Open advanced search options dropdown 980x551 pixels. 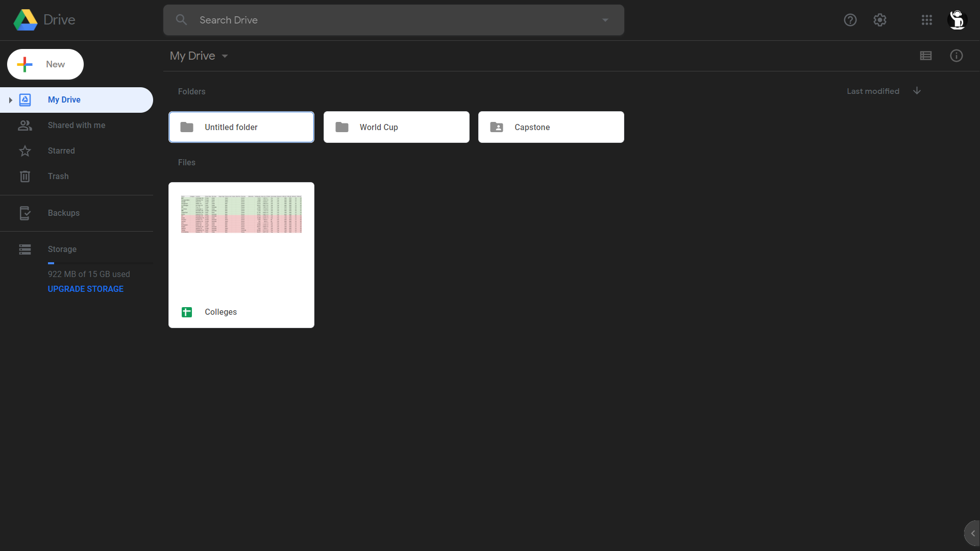[x=605, y=20]
